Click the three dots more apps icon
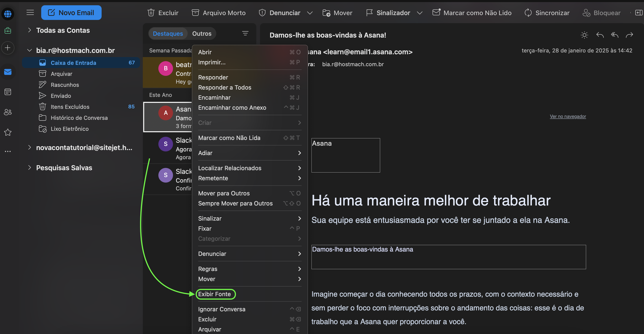This screenshot has height=334, width=644. coord(8,151)
